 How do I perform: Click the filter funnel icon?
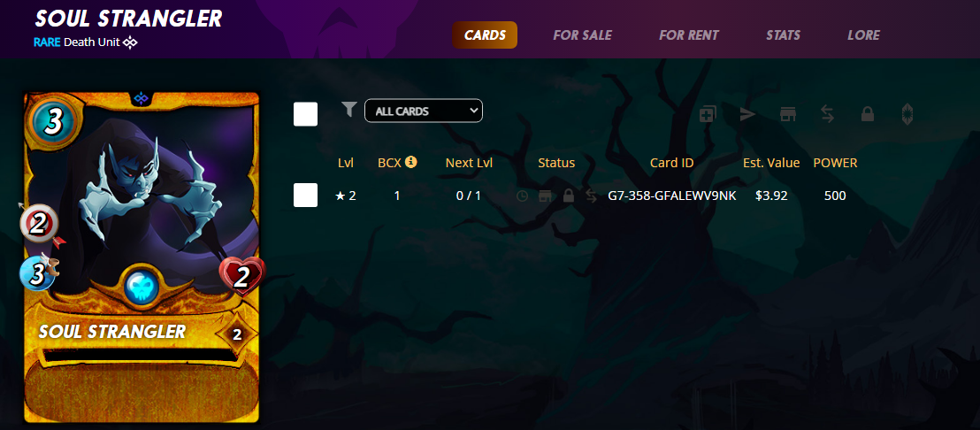pos(349,110)
